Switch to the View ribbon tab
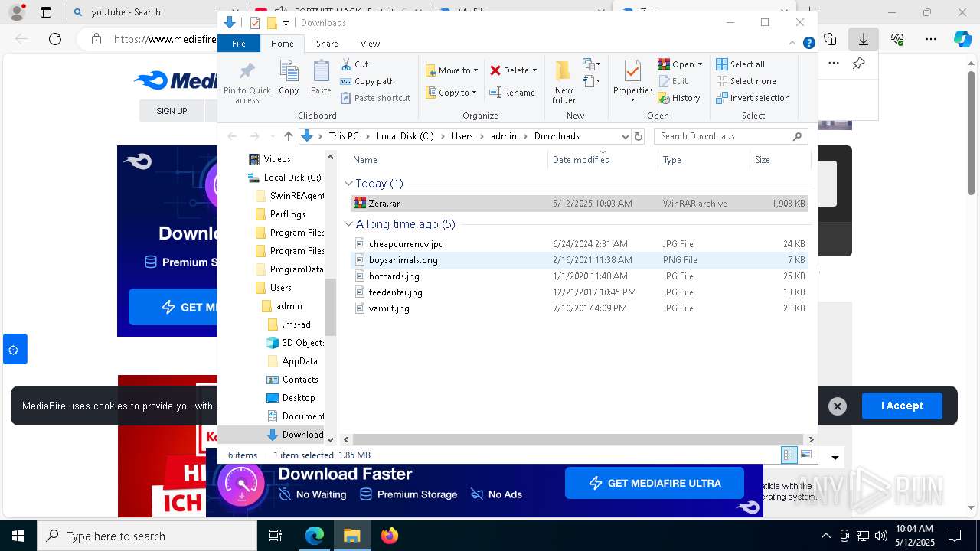This screenshot has height=551, width=980. point(370,44)
